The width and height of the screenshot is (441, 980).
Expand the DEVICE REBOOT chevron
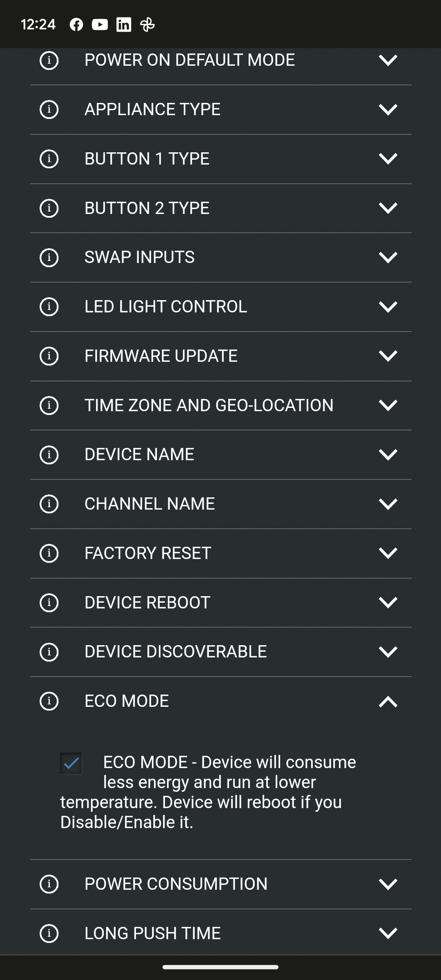tap(388, 603)
